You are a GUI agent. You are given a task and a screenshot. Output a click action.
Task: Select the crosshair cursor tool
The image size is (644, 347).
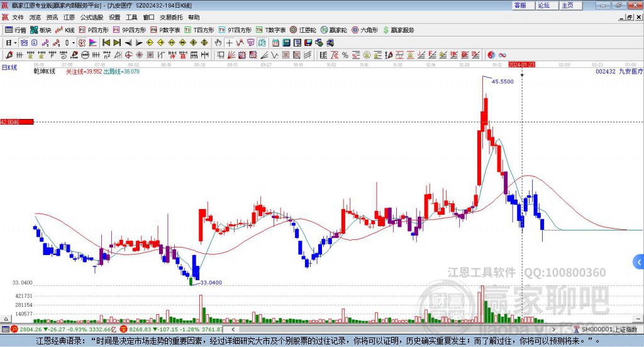pyautogui.click(x=229, y=43)
